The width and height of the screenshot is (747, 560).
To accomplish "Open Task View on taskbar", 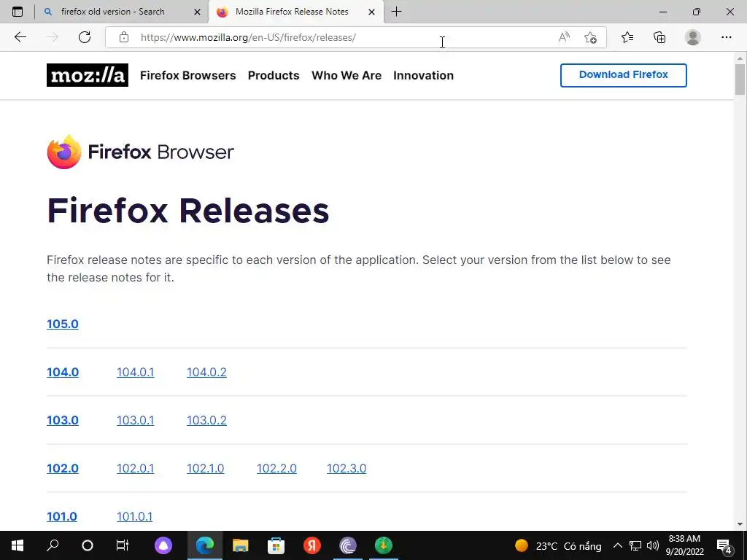I will click(123, 545).
